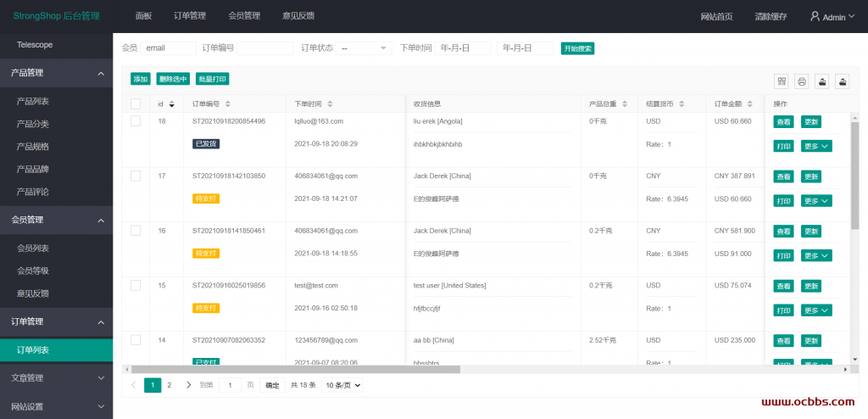Image resolution: width=868 pixels, height=419 pixels.
Task: Click the 删除选中 button
Action: [x=173, y=79]
